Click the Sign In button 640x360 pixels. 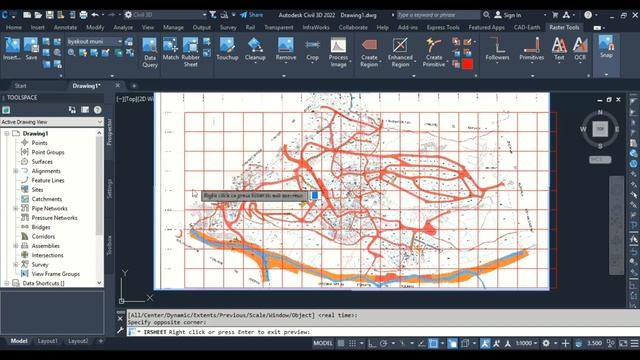(508, 15)
